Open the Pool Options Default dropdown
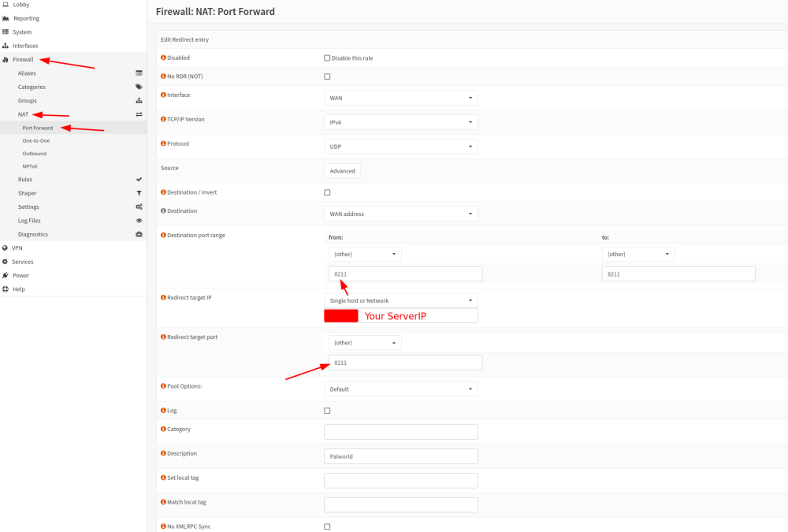Viewport: 788px width, 532px height. [x=400, y=389]
